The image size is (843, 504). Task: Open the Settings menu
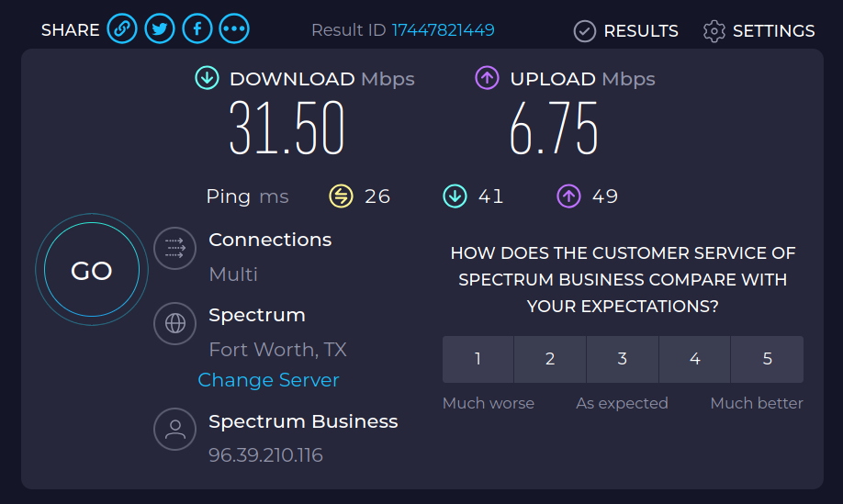(759, 31)
